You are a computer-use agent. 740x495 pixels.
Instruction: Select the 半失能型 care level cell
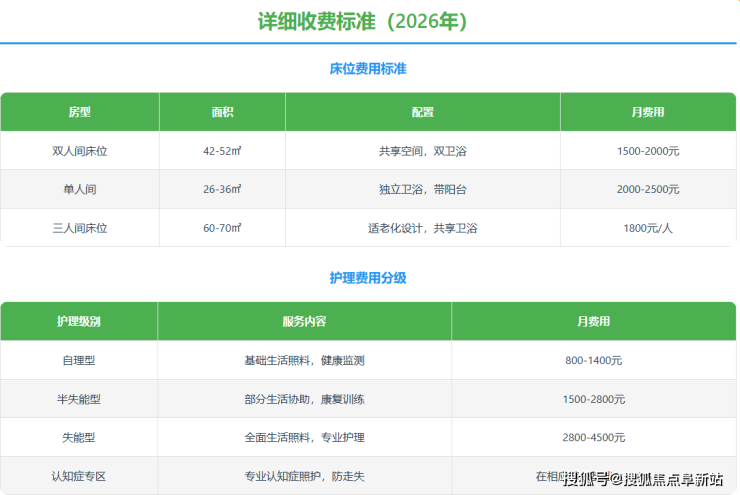pyautogui.click(x=79, y=399)
